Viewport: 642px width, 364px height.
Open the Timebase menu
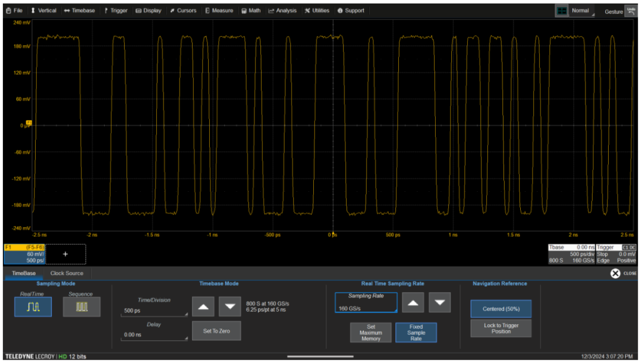point(80,11)
